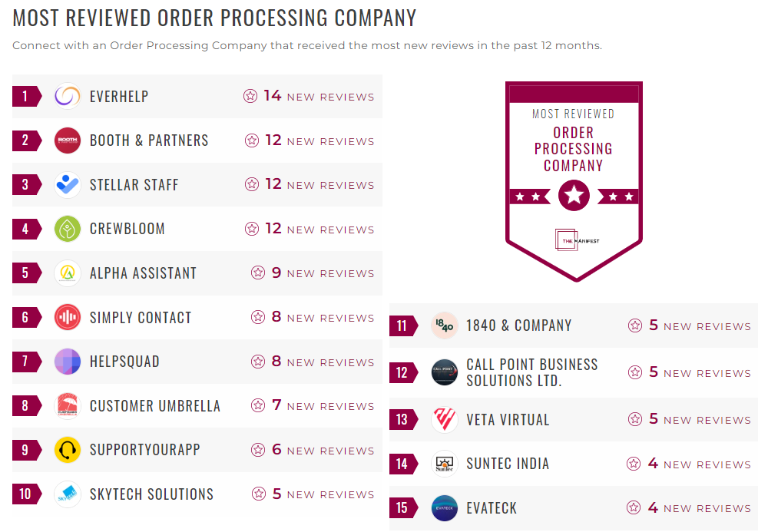This screenshot has height=532, width=758.
Task: Click the rank 1 number flag
Action: (25, 97)
